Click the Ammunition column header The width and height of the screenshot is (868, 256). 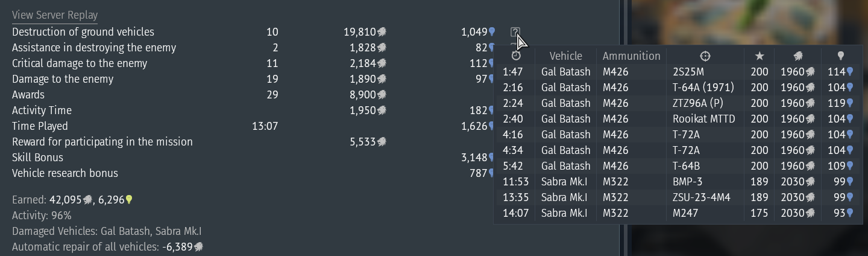(632, 56)
